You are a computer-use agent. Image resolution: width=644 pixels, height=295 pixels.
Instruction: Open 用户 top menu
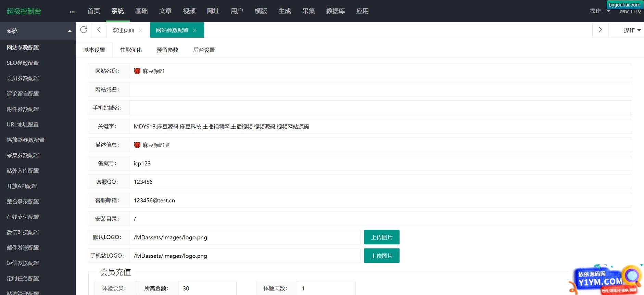point(237,11)
